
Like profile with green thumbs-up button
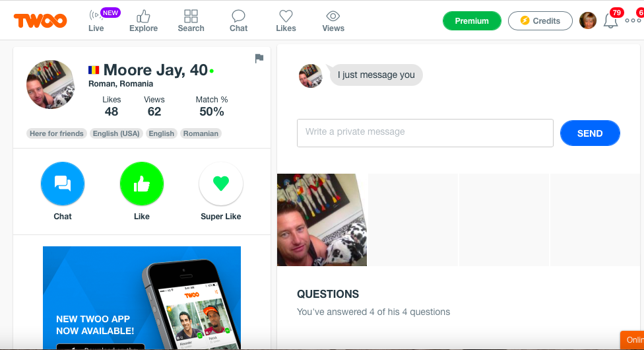click(x=142, y=184)
